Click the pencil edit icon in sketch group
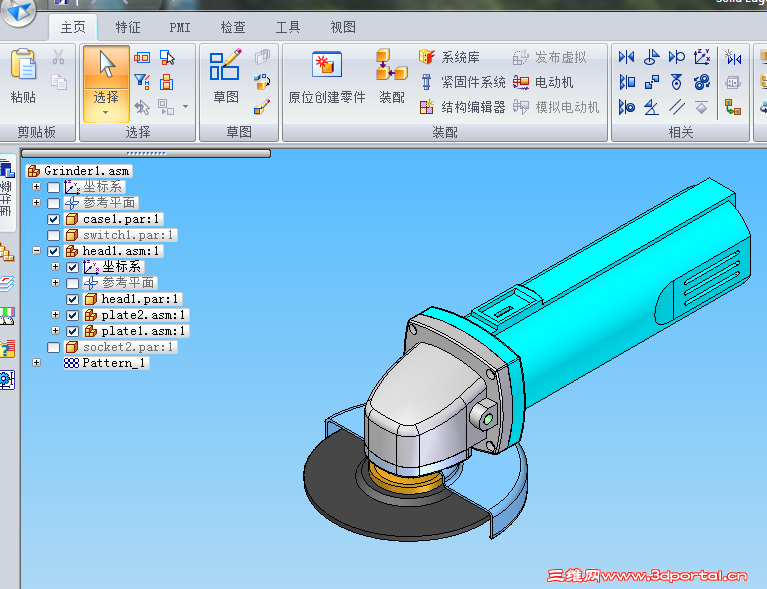Viewport: 767px width, 589px height. [262, 107]
